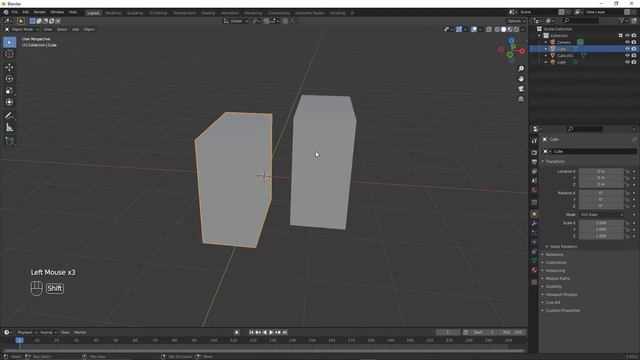This screenshot has width=640, height=360.
Task: Expand the Cube.001 tree item
Action: pos(546,56)
